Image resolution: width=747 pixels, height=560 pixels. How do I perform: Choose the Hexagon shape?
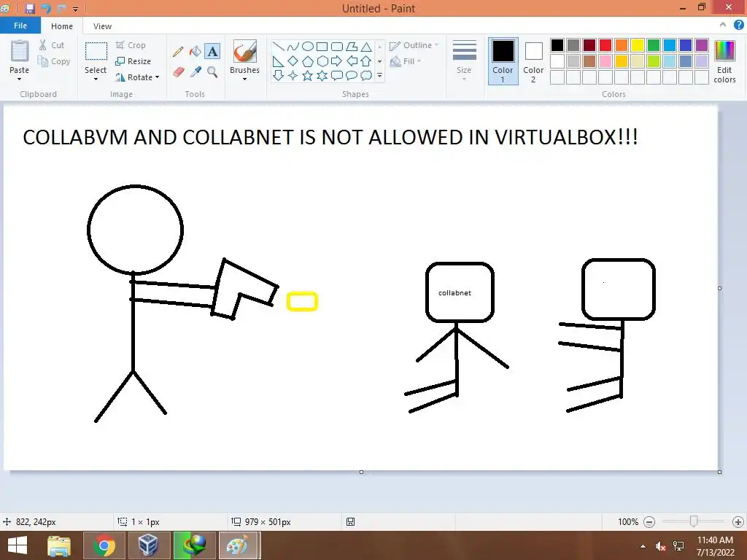point(322,61)
